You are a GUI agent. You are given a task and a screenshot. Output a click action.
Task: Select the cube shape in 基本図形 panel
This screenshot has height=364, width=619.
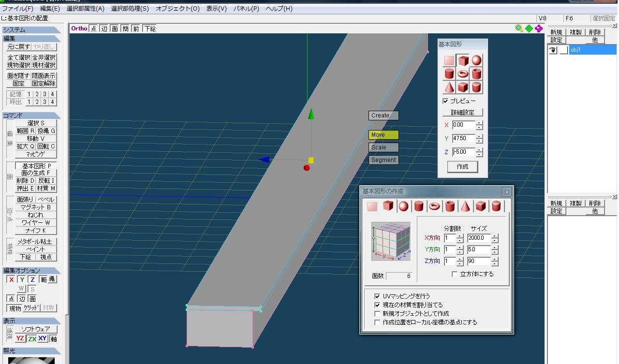pos(463,60)
